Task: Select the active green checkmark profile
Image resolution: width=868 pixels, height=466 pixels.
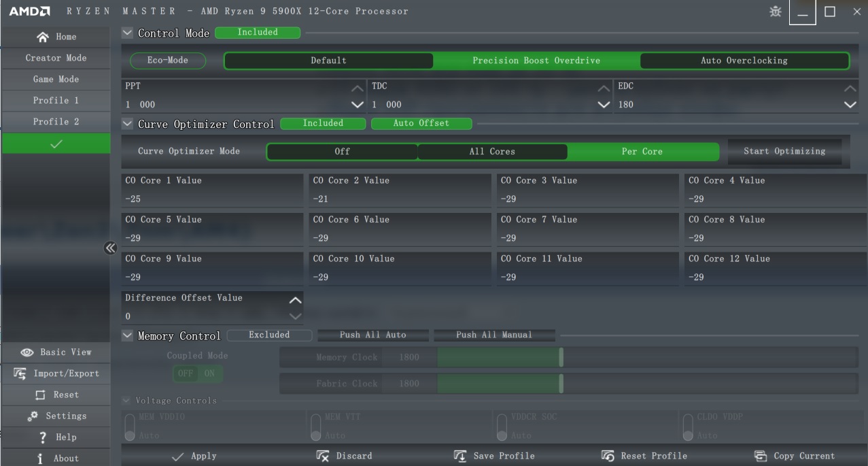Action: point(56,143)
